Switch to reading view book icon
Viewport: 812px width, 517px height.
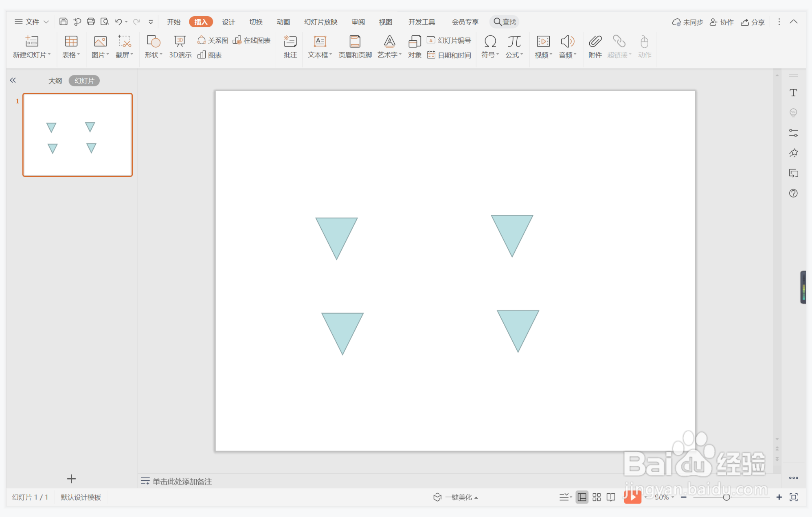tap(611, 497)
